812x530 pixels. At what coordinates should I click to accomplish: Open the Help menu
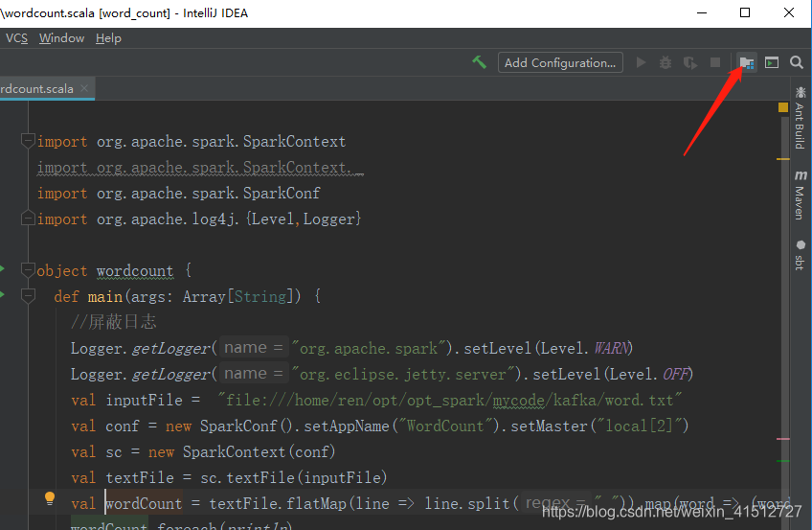[108, 38]
